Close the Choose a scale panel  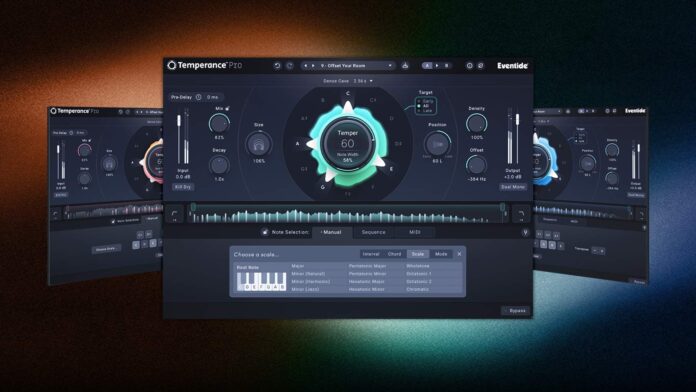(x=459, y=254)
